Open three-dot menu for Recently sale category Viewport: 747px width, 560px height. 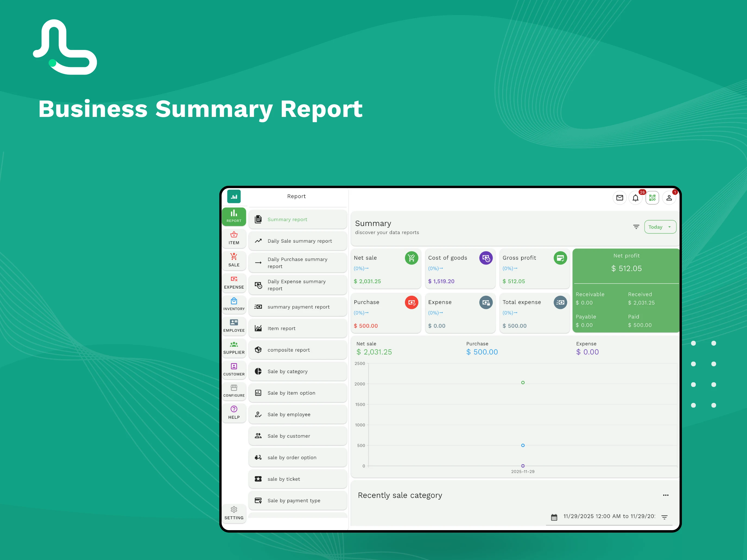[666, 495]
